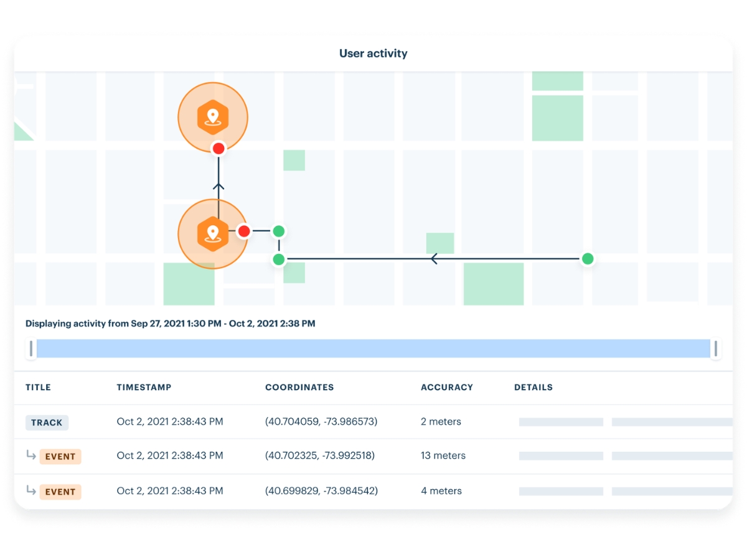Image resolution: width=747 pixels, height=560 pixels.
Task: Click the upward direction arrow on route
Action: click(218, 186)
